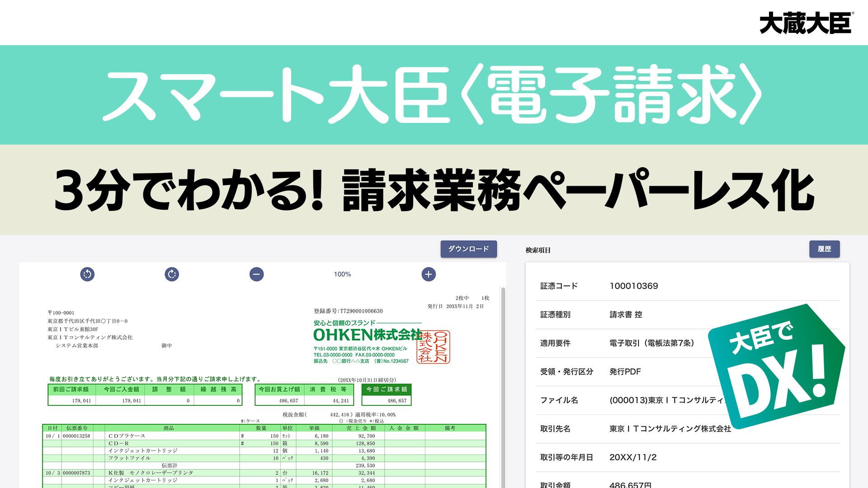Rotate the invoice counter-clockwise
868x488 pixels.
pos(87,274)
